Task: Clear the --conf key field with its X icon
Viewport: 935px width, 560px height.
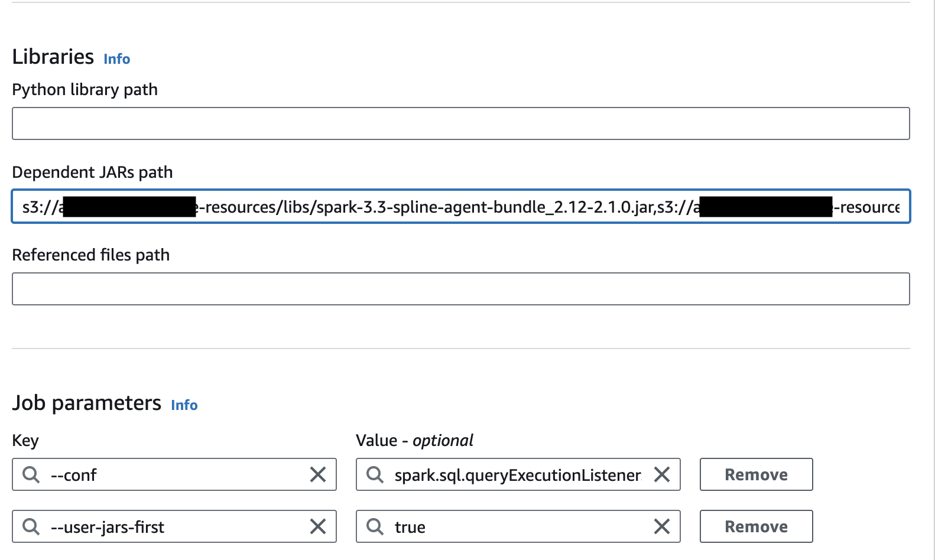Action: [x=318, y=474]
